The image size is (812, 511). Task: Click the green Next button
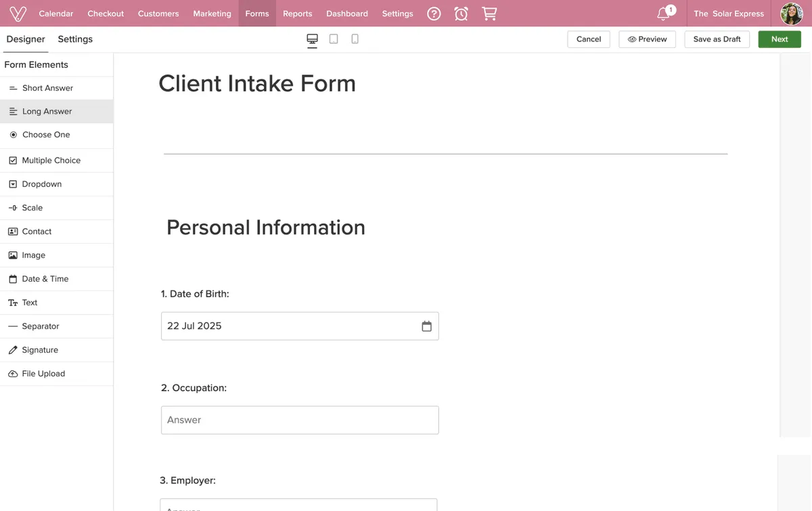779,39
